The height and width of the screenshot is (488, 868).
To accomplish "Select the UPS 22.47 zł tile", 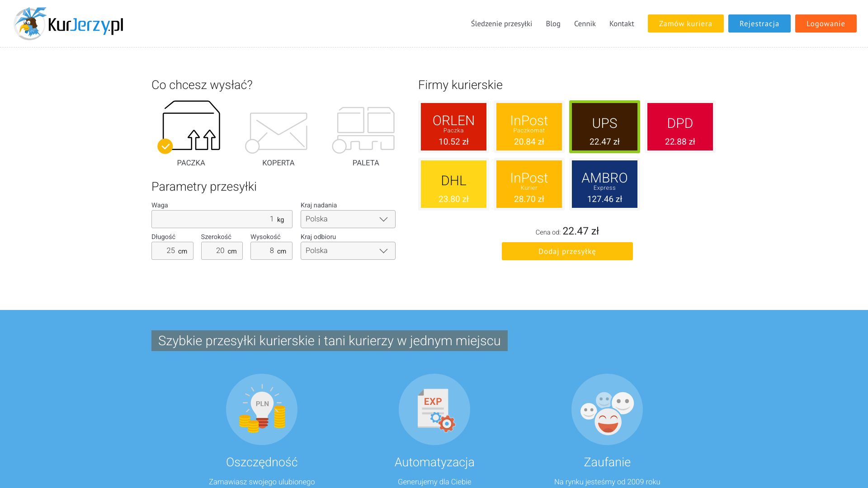I will [604, 127].
